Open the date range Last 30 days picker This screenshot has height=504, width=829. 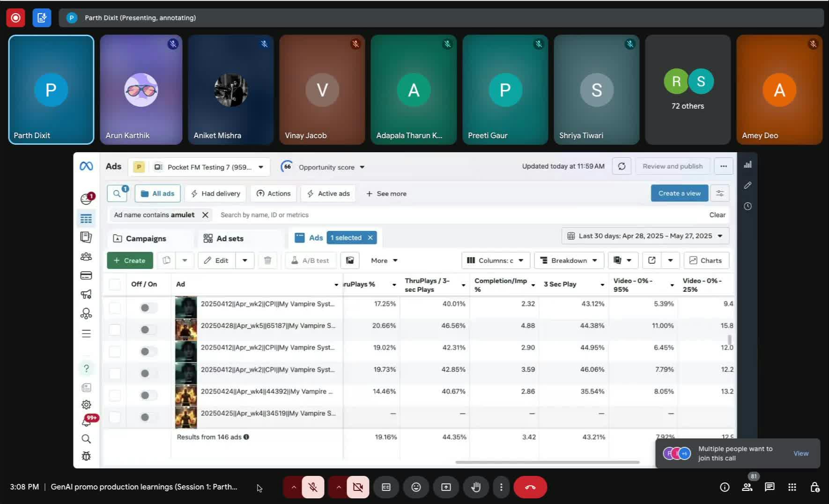tap(645, 236)
